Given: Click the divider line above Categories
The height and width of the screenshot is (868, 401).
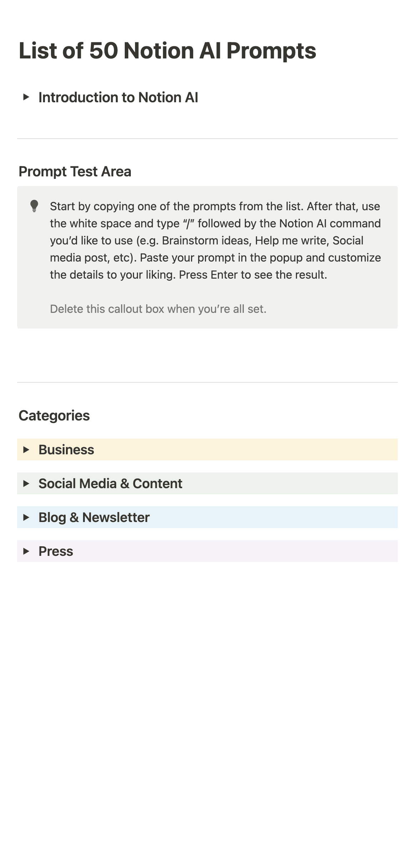Looking at the screenshot, I should [207, 382].
